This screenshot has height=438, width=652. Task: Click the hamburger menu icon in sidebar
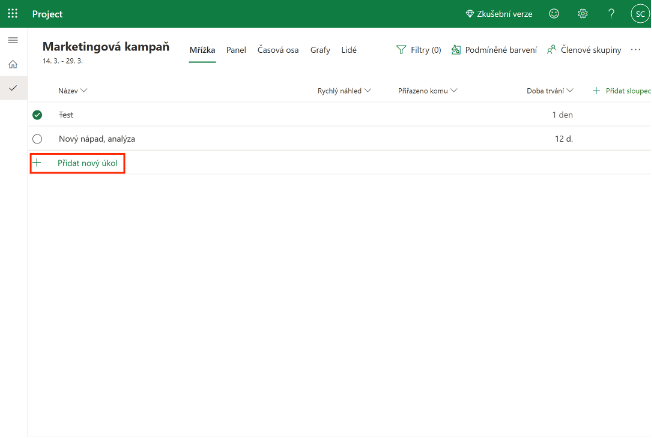pyautogui.click(x=13, y=39)
